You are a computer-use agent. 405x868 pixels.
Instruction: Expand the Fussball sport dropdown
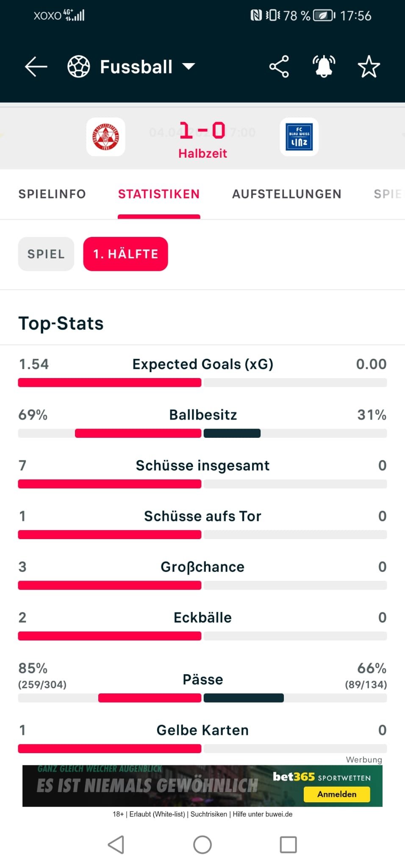[189, 67]
